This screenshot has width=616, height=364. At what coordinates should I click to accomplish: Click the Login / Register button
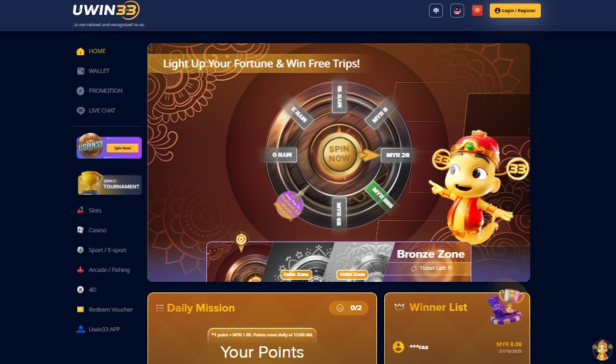[515, 11]
